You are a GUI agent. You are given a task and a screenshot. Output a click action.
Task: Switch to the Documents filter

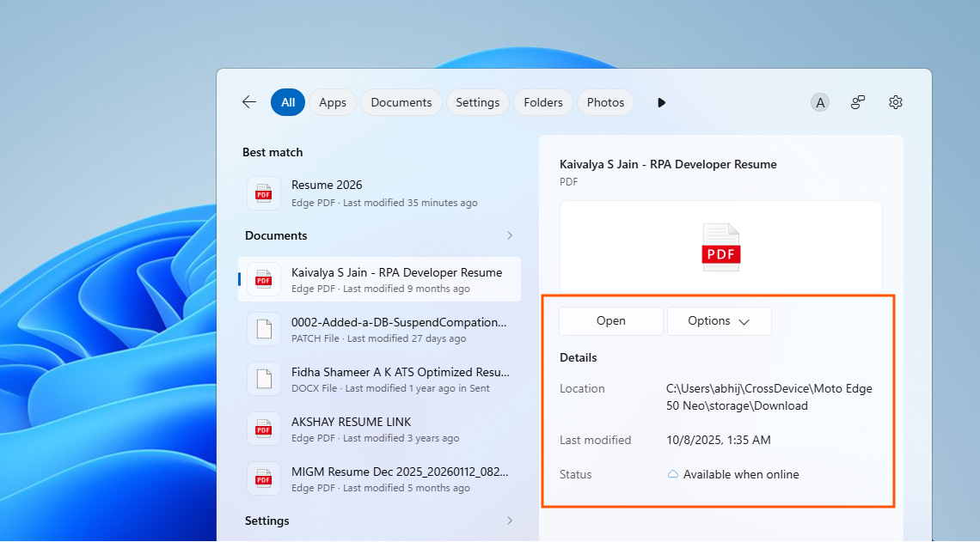point(401,102)
